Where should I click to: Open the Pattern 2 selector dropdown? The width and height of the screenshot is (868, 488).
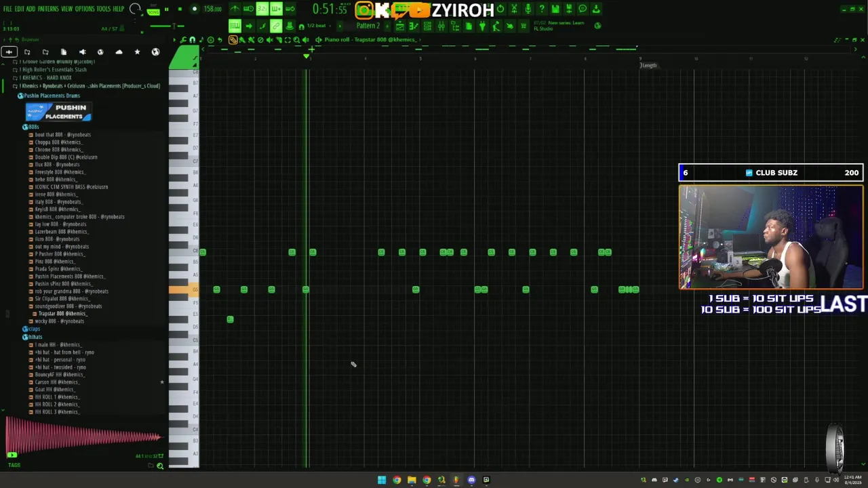[x=368, y=26]
